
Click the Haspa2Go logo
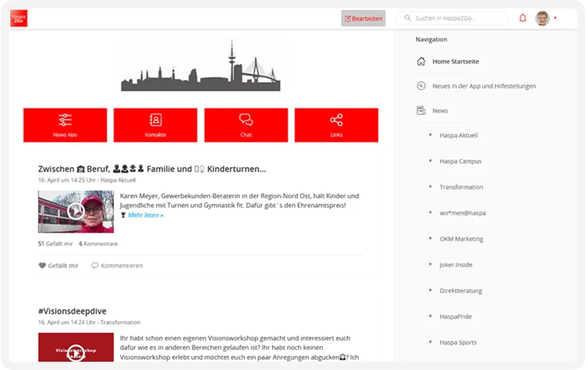[x=18, y=18]
